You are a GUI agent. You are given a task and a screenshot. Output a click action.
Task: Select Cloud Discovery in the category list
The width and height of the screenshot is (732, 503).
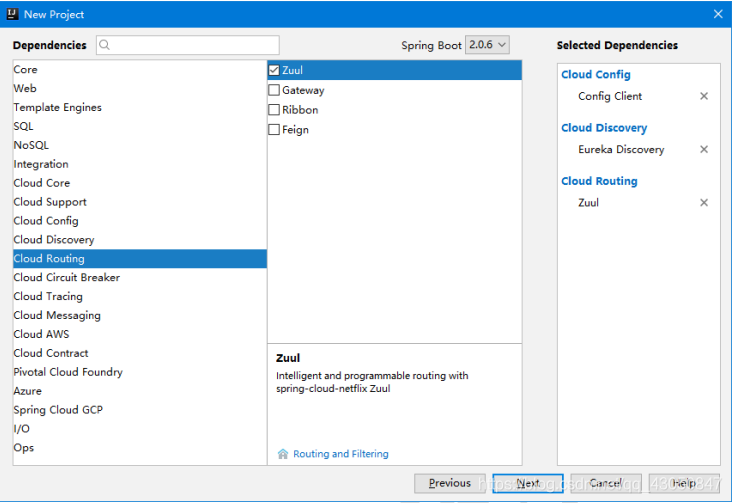[x=140, y=240]
